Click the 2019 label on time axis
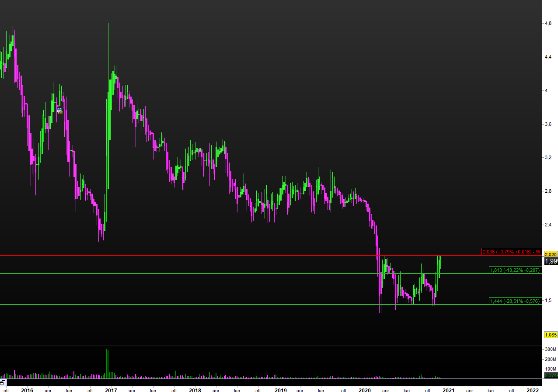This screenshot has width=558, height=392. [280, 388]
